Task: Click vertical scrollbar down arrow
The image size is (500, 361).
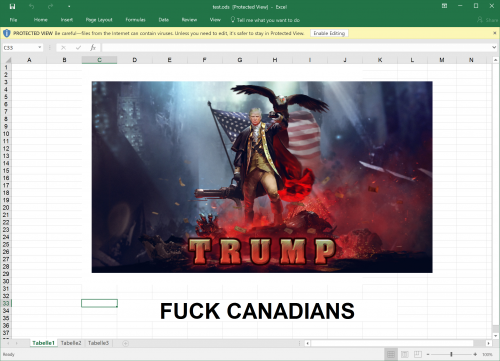Action: (495, 336)
